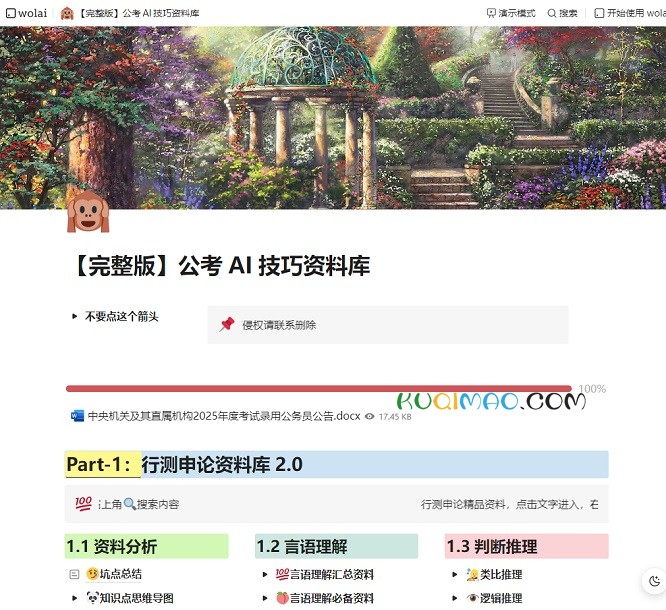Image resolution: width=666 pixels, height=610 pixels.
Task: Click the 1.3 判断推理 heading
Action: [x=527, y=546]
